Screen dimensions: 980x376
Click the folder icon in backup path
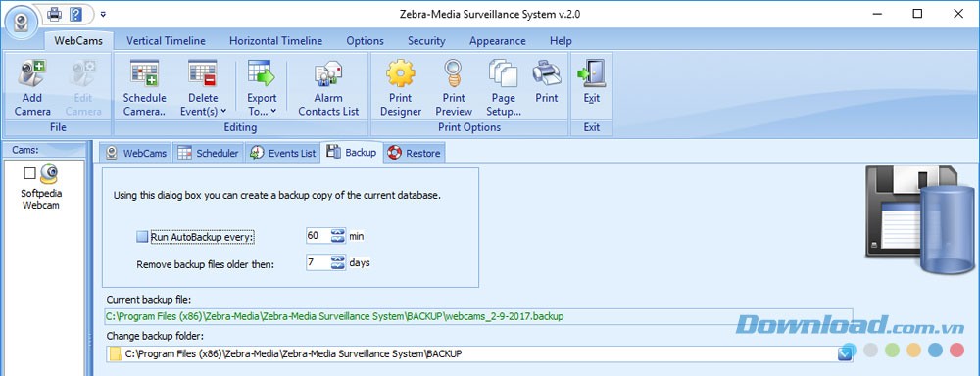pos(115,354)
